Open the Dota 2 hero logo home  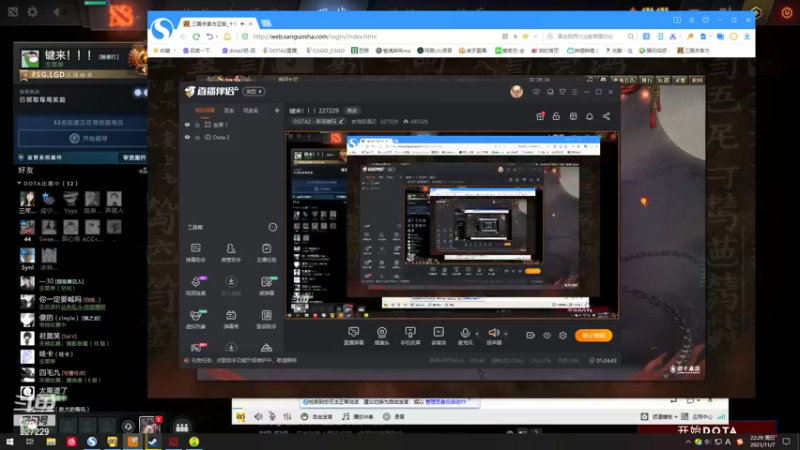pyautogui.click(x=121, y=15)
